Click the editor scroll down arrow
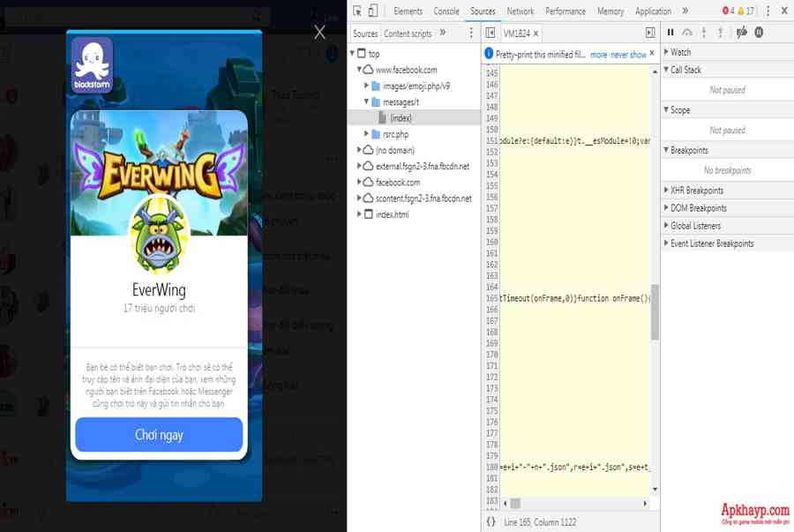The image size is (794, 532). pos(655,490)
